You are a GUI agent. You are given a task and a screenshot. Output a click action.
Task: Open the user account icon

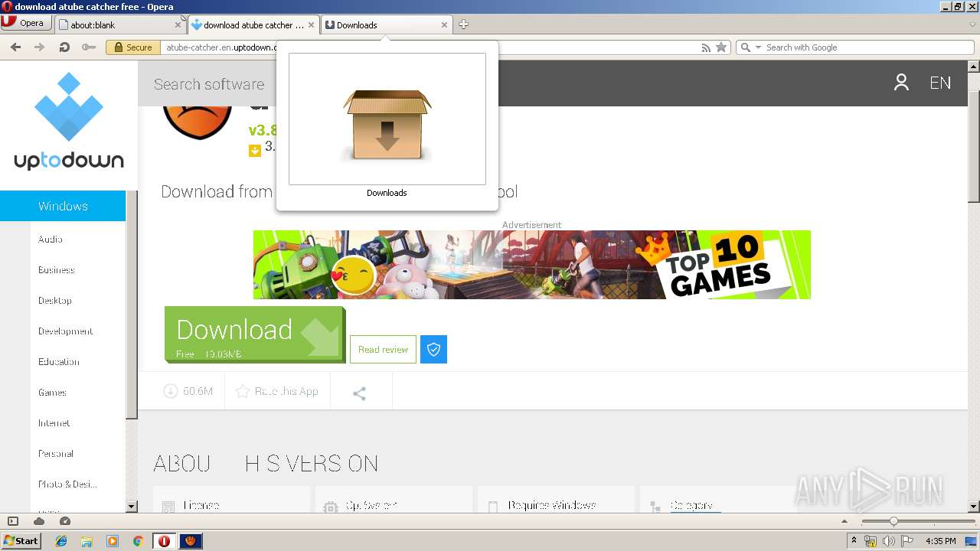[x=901, y=83]
